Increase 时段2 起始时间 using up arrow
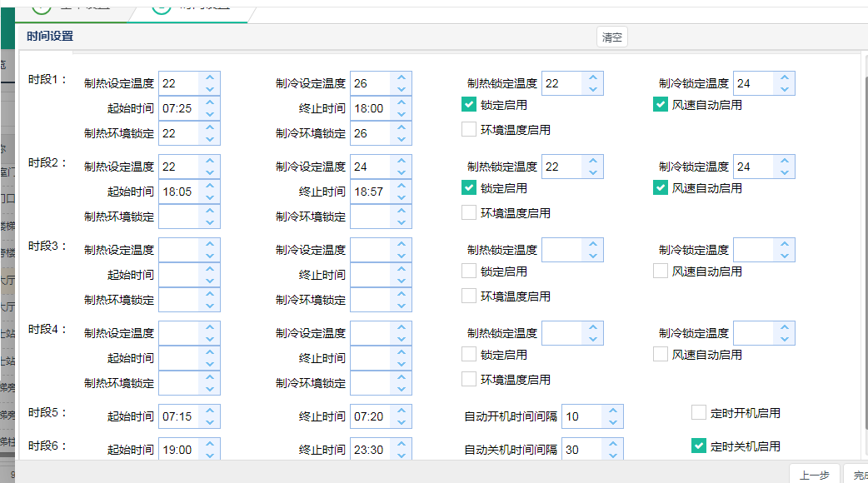Viewport: 868px width, 483px height. click(210, 186)
